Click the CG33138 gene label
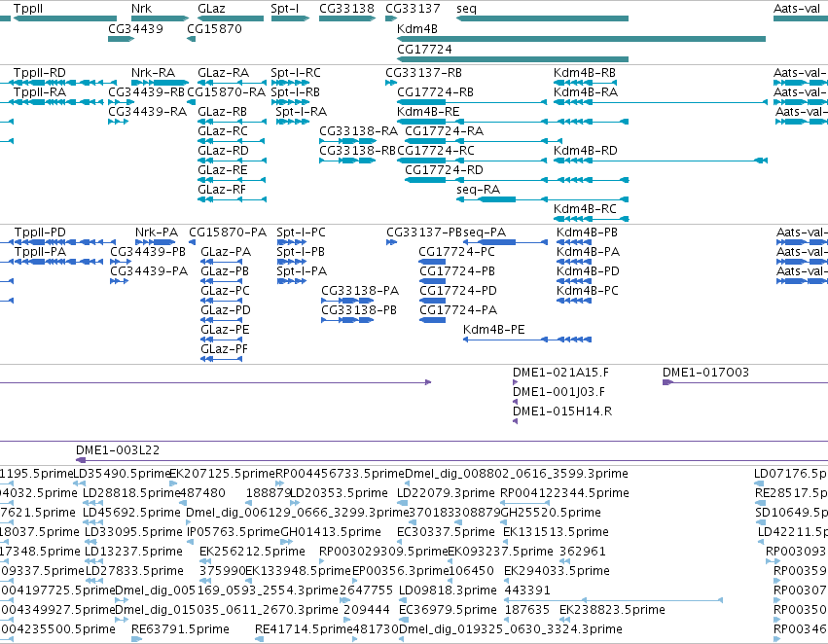828x644 pixels. (x=346, y=9)
